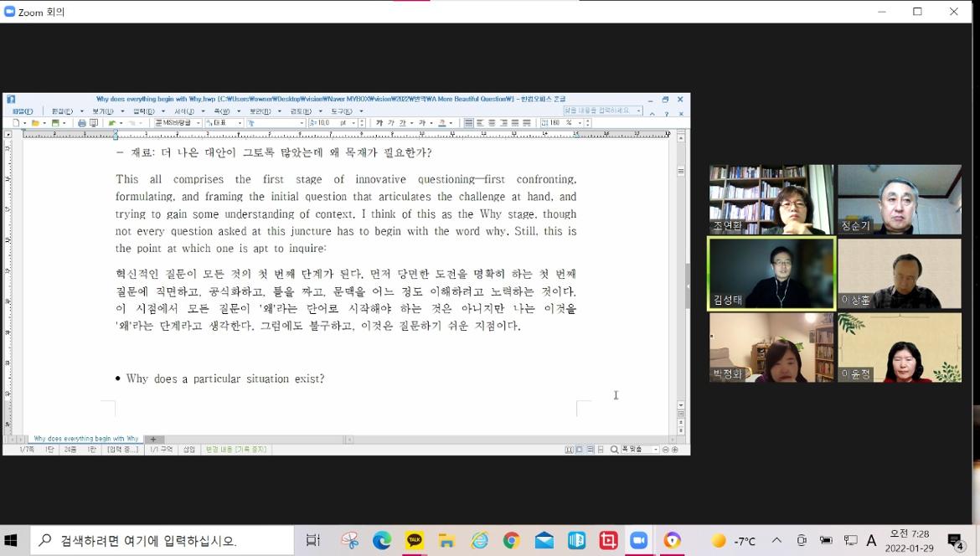Click the Print icon in Hangul toolbar
Image resolution: width=980 pixels, height=556 pixels.
pyautogui.click(x=82, y=123)
